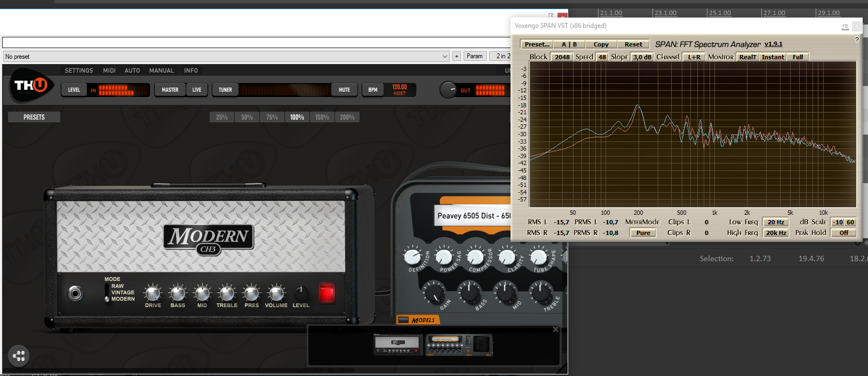The image size is (868, 376).
Task: Open the SETTINGS menu
Action: coord(79,70)
